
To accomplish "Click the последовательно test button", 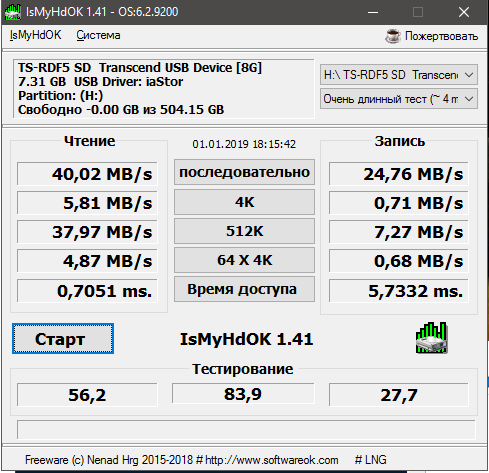I will 244,172.
